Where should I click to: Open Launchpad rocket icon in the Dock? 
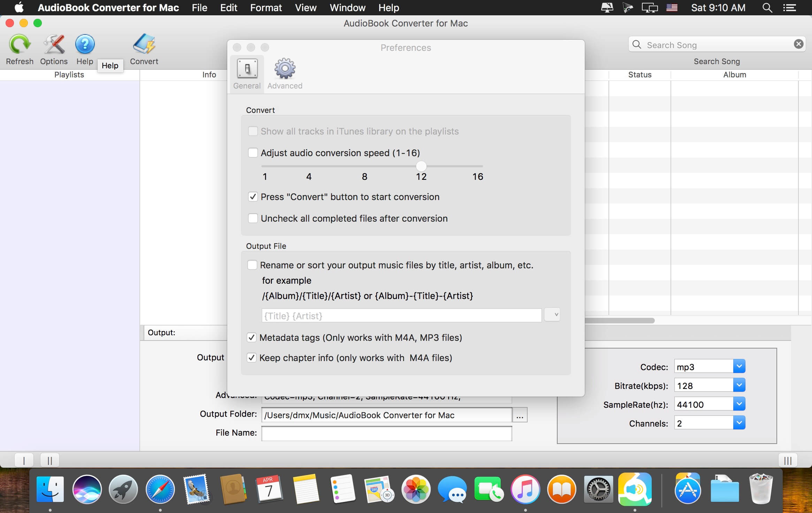pyautogui.click(x=123, y=489)
